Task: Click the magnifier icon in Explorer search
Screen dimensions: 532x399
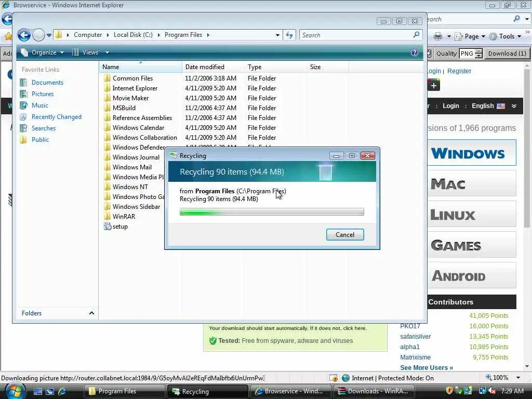Action: pyautogui.click(x=417, y=35)
